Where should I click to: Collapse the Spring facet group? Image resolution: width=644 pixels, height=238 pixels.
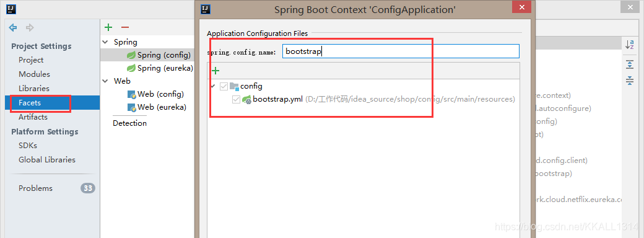tap(105, 42)
